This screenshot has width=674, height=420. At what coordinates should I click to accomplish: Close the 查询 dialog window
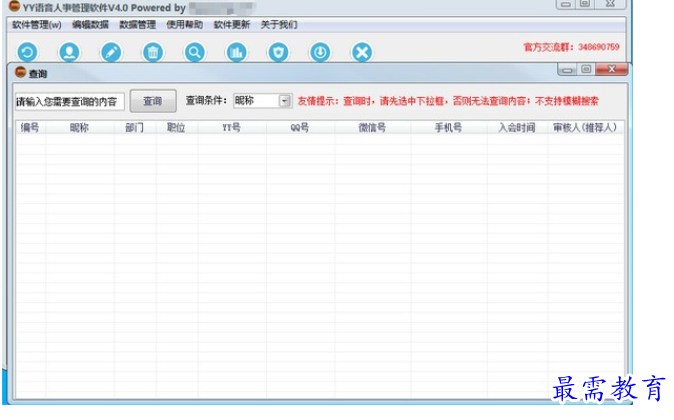point(612,69)
